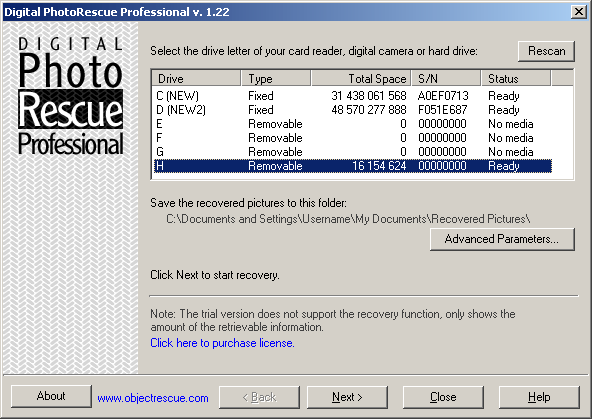Click the Close button at bottom
The width and height of the screenshot is (592, 419).
[x=443, y=397]
